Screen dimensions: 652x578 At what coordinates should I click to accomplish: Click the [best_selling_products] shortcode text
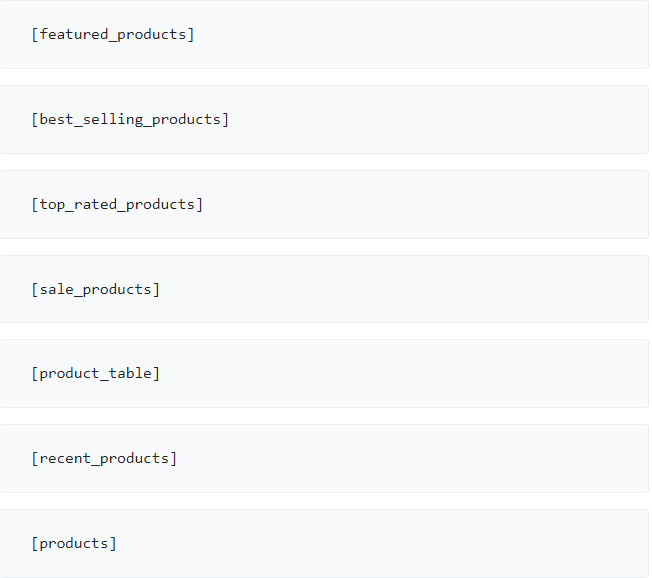[130, 119]
